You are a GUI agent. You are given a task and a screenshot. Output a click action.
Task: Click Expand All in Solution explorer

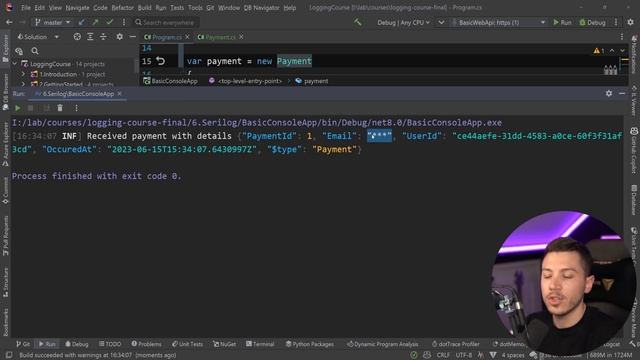tap(90, 37)
